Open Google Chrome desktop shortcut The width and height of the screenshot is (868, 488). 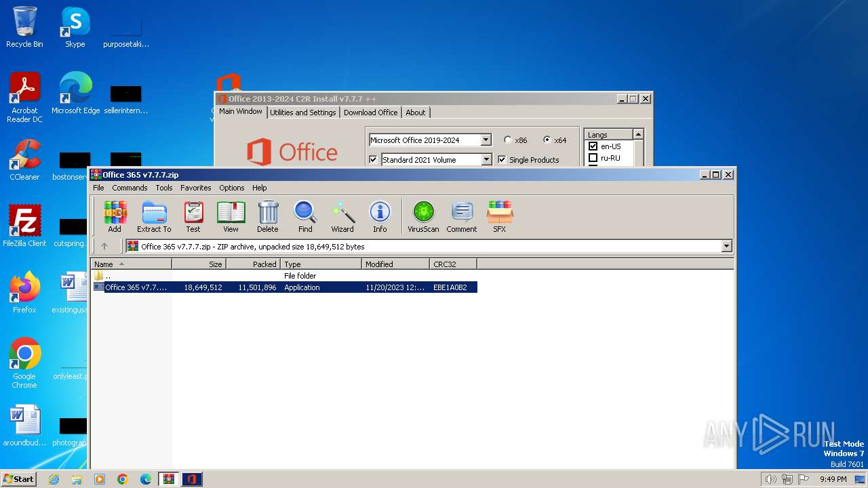24,363
